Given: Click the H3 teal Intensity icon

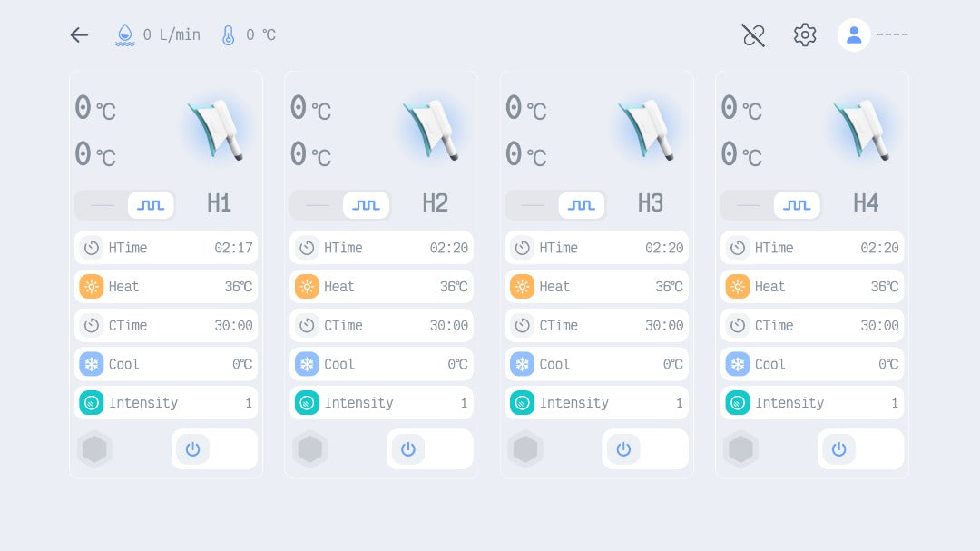Looking at the screenshot, I should (x=523, y=403).
